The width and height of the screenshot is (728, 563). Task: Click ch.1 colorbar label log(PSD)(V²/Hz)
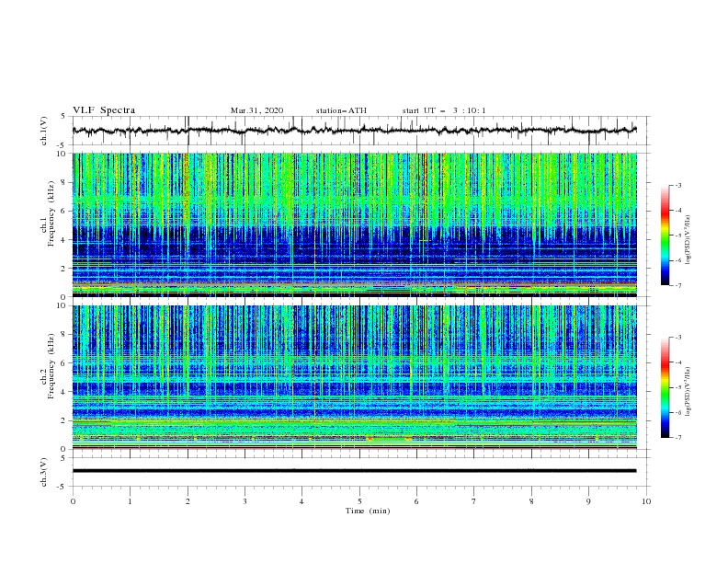point(688,240)
